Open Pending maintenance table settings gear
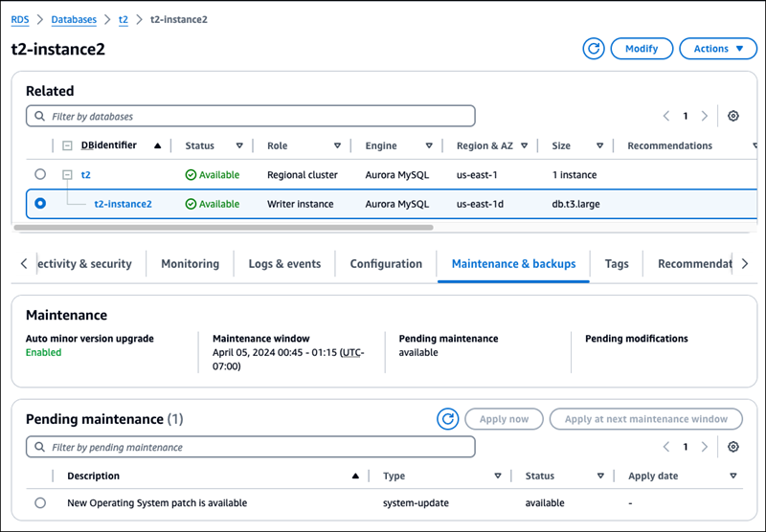The image size is (766, 532). click(733, 447)
